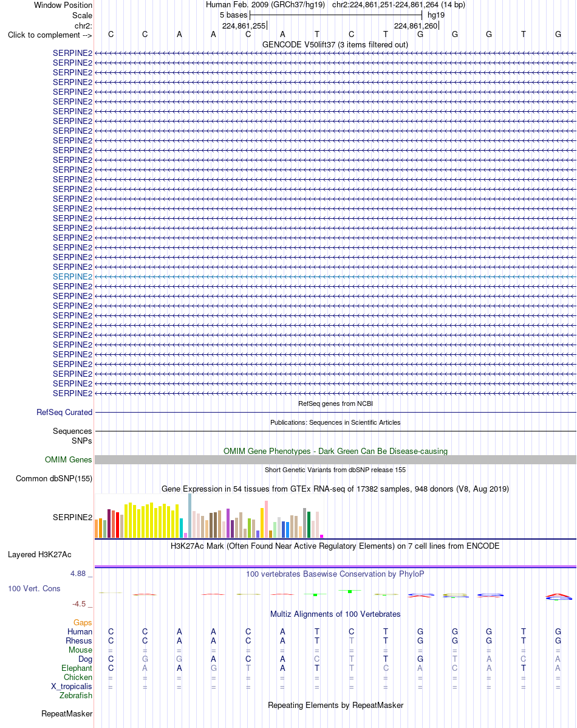Click SERPINE2 label beside GTEx expression bars

72,517
